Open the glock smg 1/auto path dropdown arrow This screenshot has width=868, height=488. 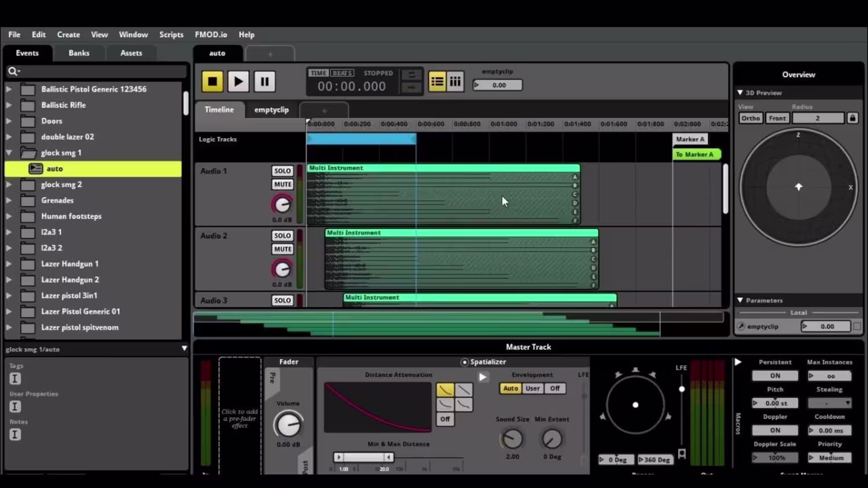[x=184, y=349]
